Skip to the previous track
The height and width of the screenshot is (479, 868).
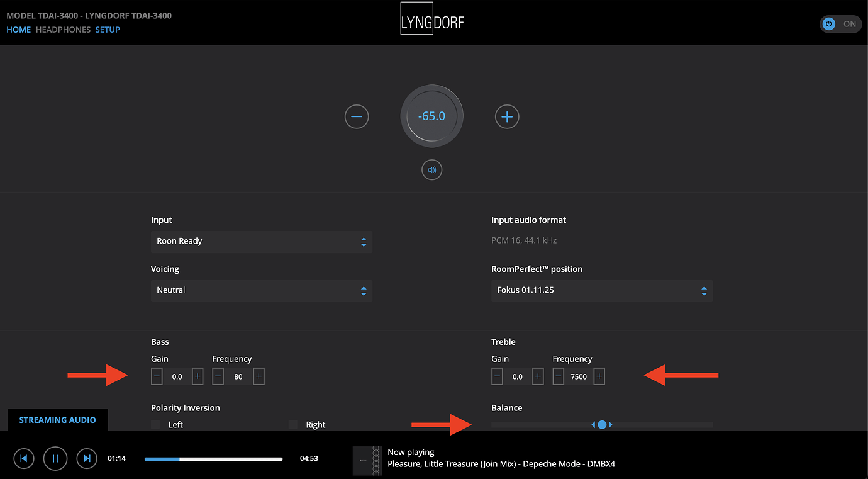(x=23, y=458)
